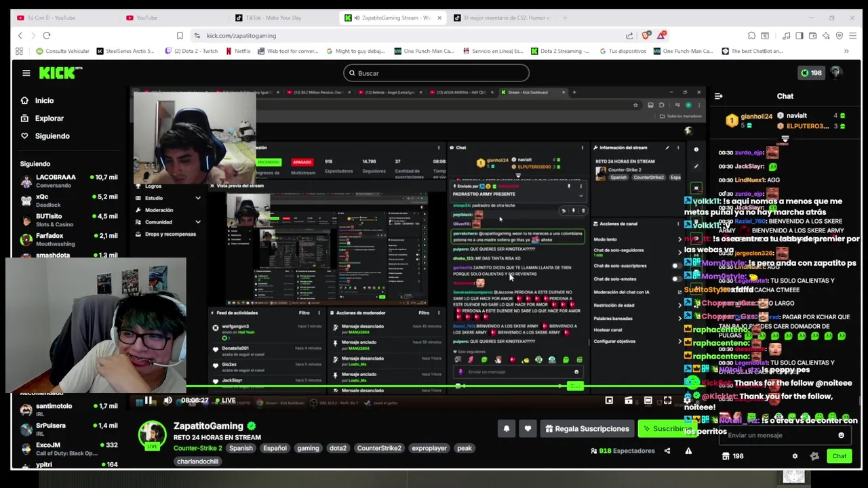Open the chat identity badge icon
Image resolution: width=868 pixels, height=488 pixels.
pos(814,456)
